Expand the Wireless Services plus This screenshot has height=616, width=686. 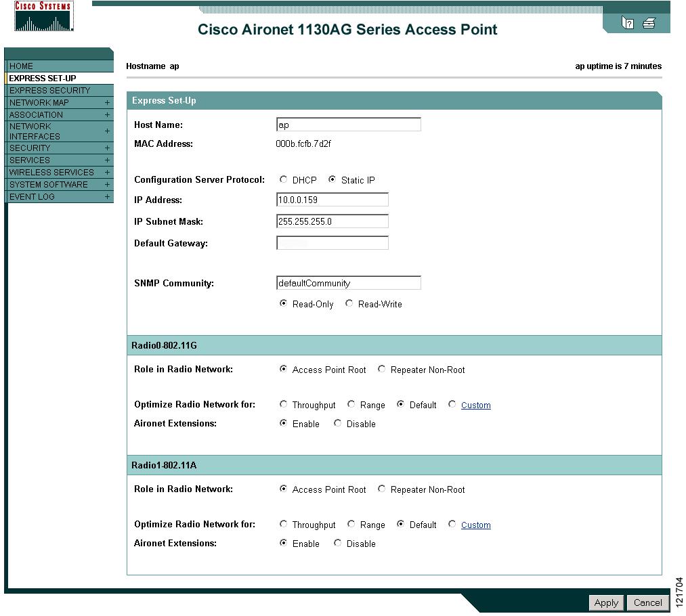point(107,173)
